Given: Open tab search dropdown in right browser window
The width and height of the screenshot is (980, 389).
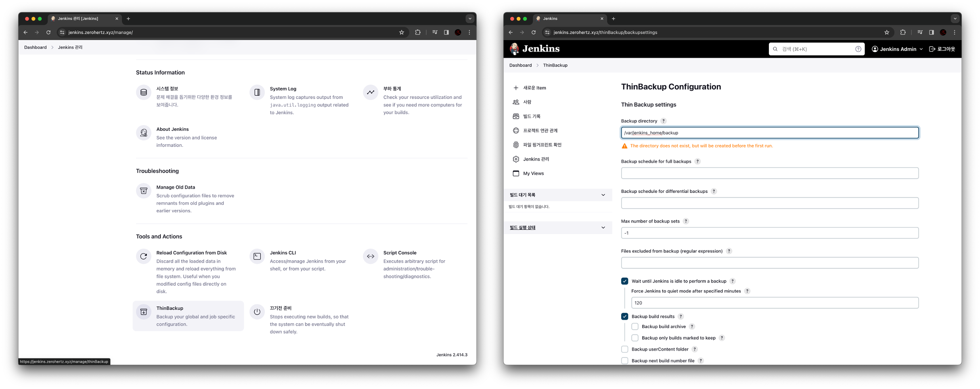Looking at the screenshot, I should [955, 19].
